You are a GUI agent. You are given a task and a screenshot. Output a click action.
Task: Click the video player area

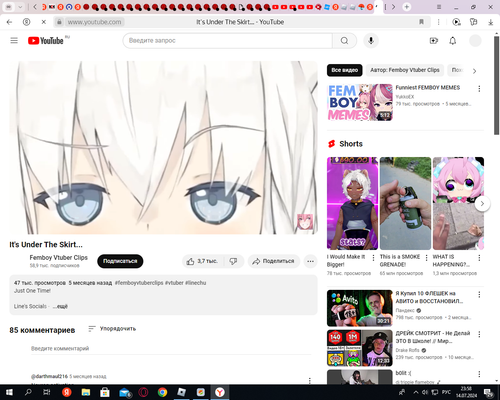tap(163, 147)
